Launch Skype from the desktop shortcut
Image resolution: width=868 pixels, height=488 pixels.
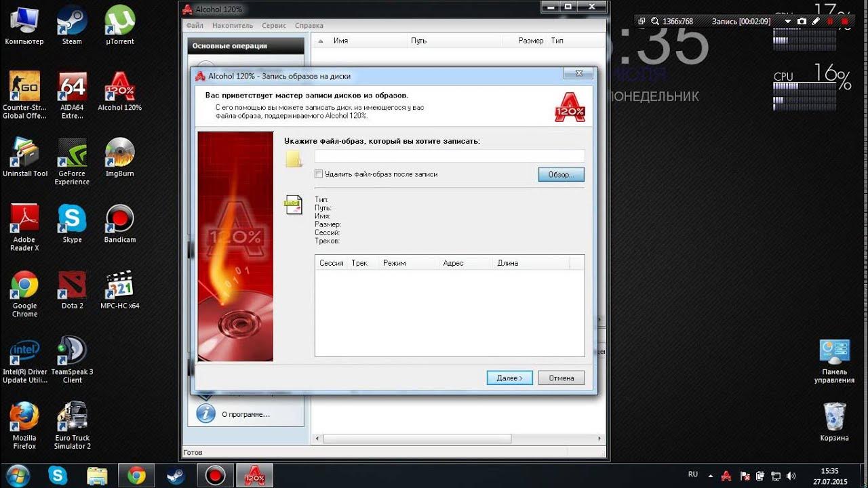coord(72,224)
